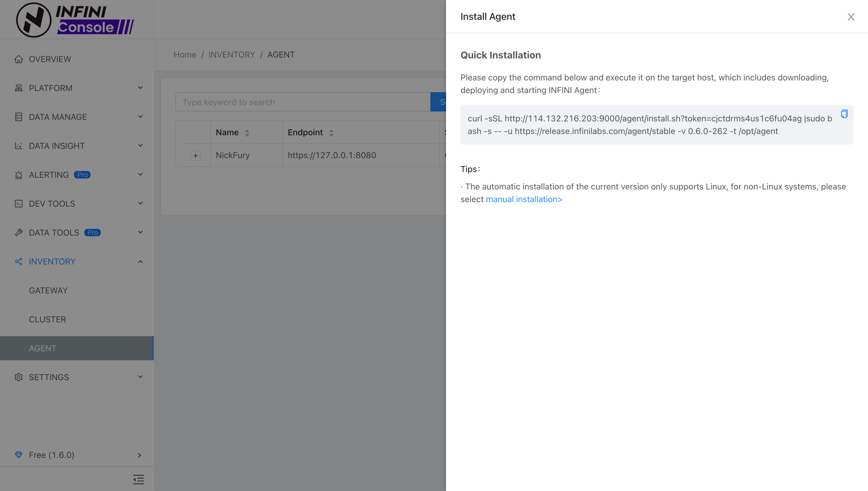Close the Install Agent drawer
Viewport: 868px width, 491px height.
851,17
